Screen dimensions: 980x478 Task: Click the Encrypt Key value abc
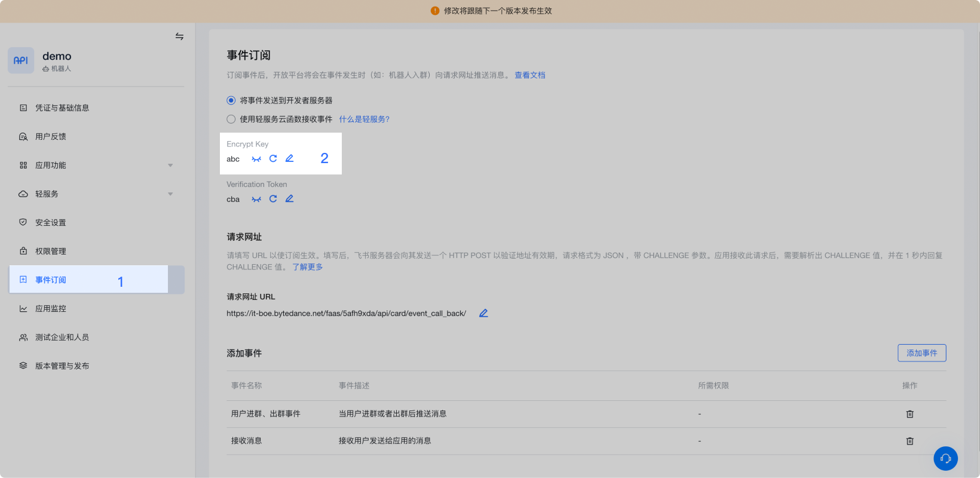click(233, 159)
